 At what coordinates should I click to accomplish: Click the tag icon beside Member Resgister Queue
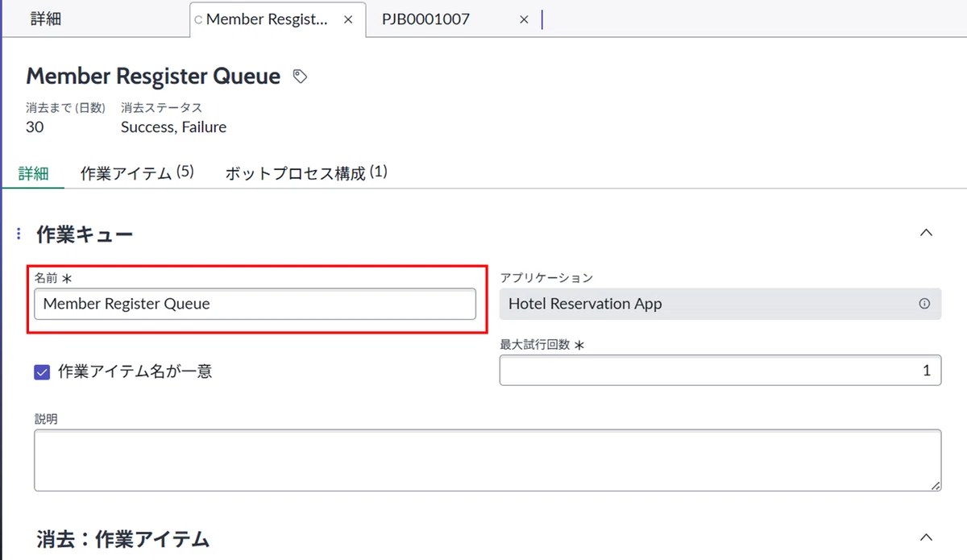click(300, 77)
